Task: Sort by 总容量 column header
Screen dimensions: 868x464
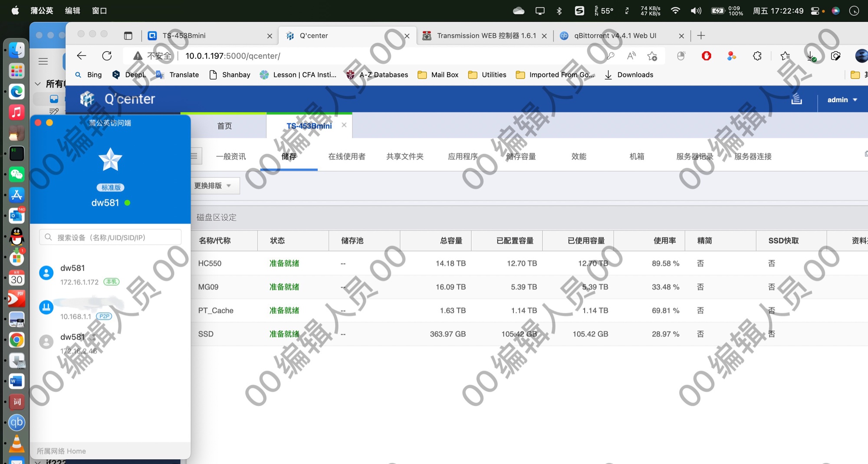Action: click(x=436, y=241)
